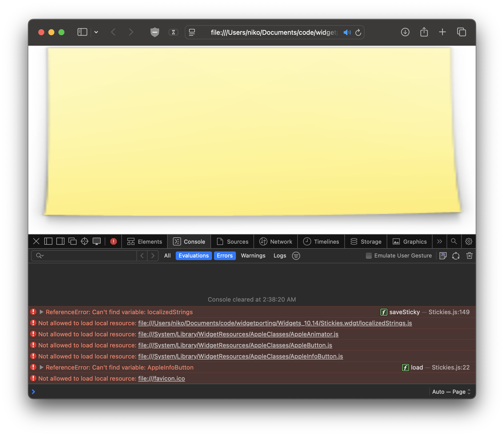Start element selection with crosshair icon

point(85,241)
